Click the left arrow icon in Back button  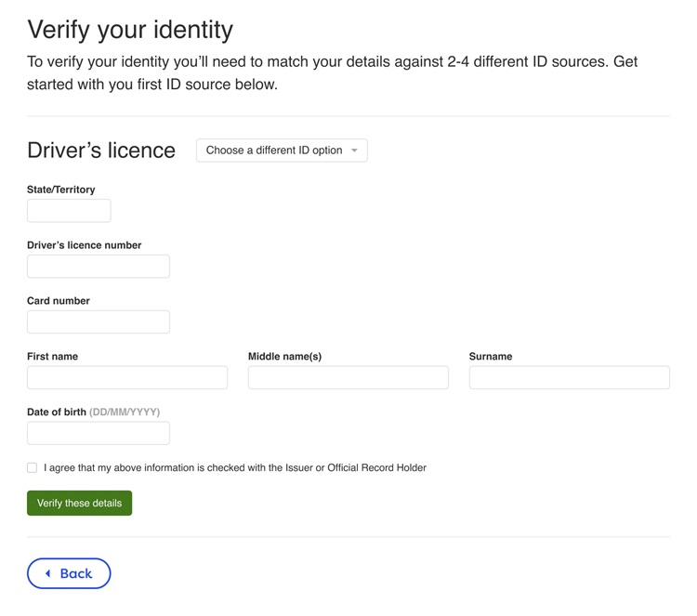tap(48, 574)
